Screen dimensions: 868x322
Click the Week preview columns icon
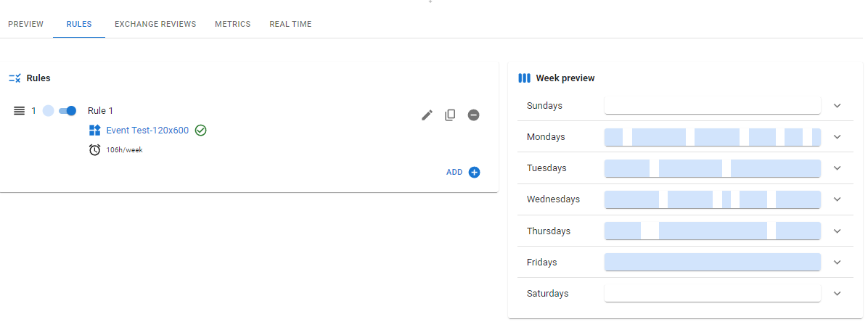524,78
